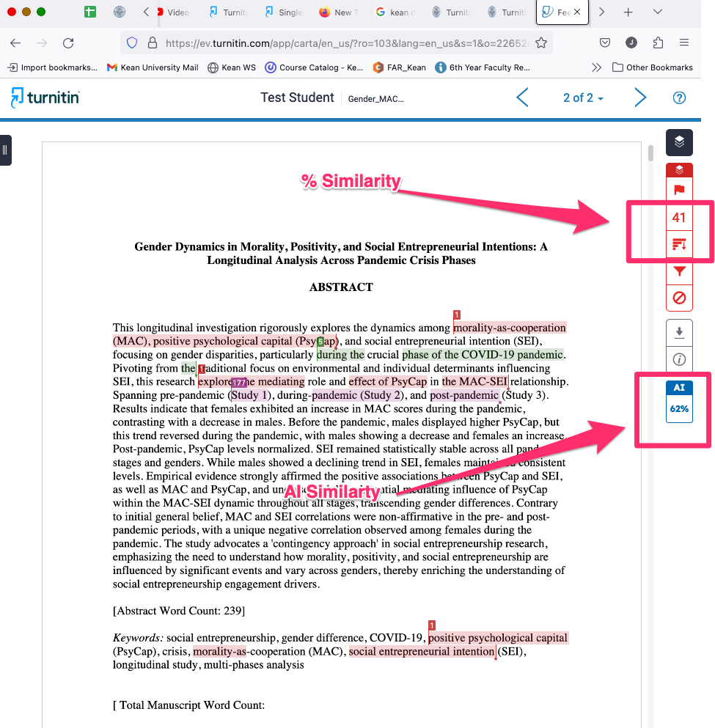This screenshot has width=715, height=728.
Task: Click the green spreadsheet pinned tab icon
Action: point(90,12)
